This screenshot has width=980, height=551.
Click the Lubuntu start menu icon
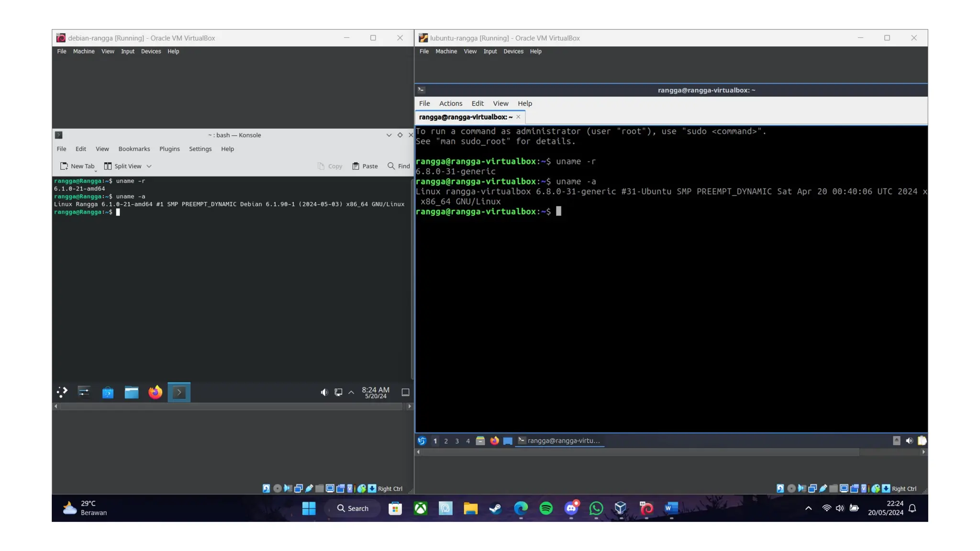click(x=422, y=441)
